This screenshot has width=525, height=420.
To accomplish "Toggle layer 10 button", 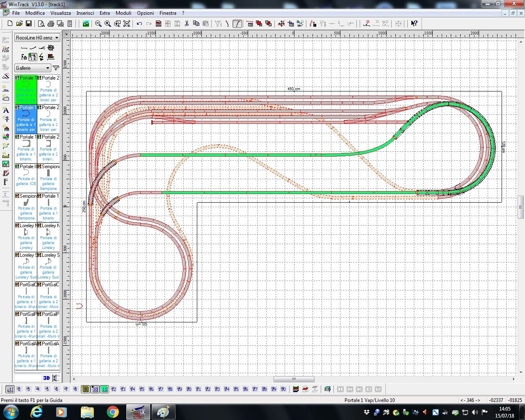I will (95, 389).
